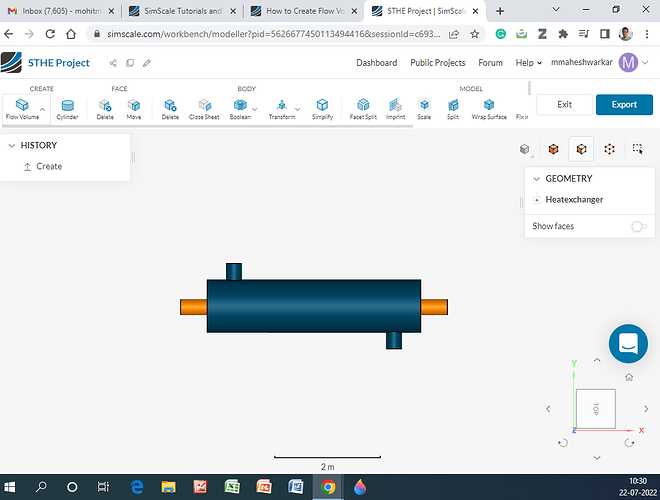Collapse the HISTORY panel
The height and width of the screenshot is (500, 660).
12,145
